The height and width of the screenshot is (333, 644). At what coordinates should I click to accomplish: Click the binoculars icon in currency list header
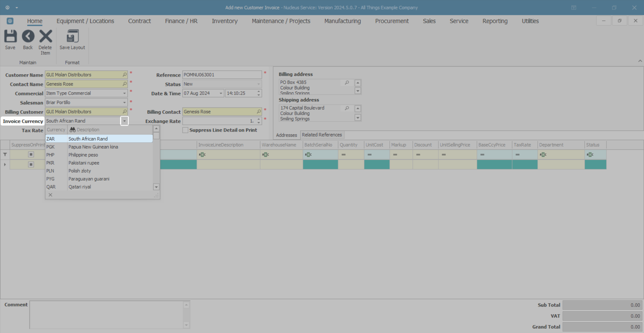pos(72,130)
